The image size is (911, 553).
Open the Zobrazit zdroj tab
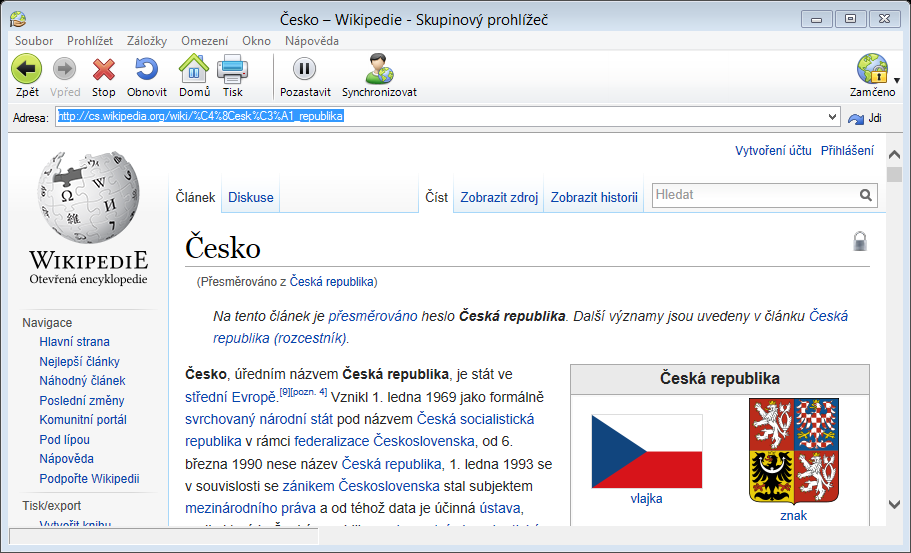tap(499, 198)
